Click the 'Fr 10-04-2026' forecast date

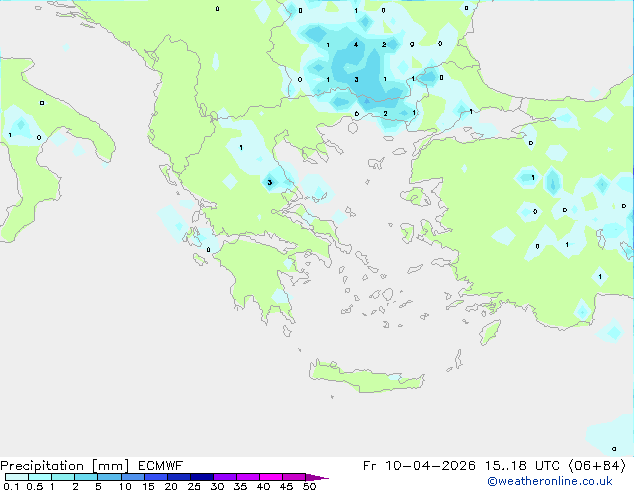point(419,466)
